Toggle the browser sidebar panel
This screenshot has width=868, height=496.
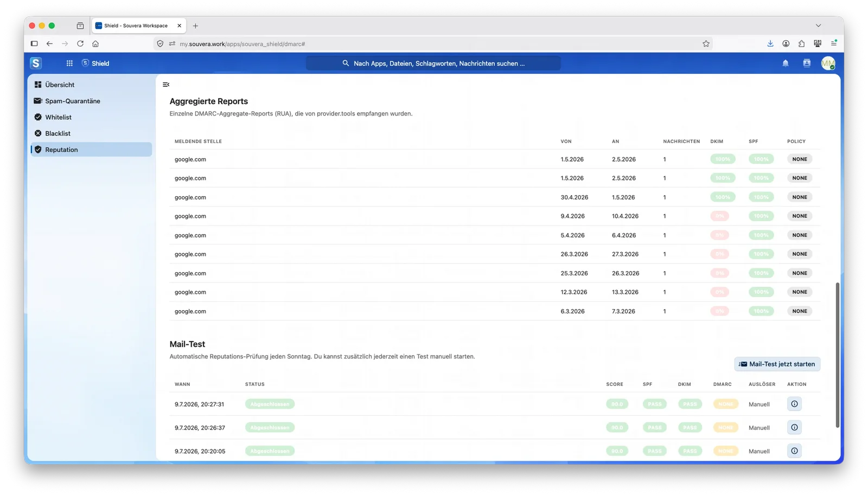coord(34,43)
